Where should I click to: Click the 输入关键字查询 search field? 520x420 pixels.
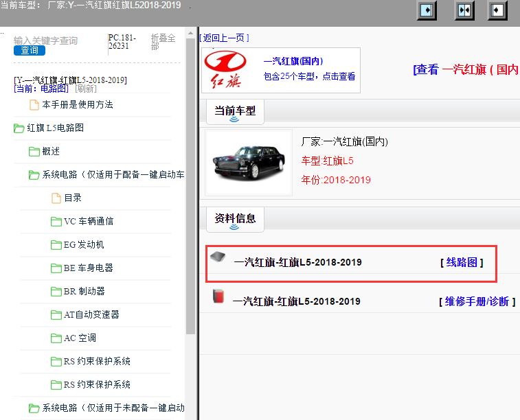pos(46,40)
